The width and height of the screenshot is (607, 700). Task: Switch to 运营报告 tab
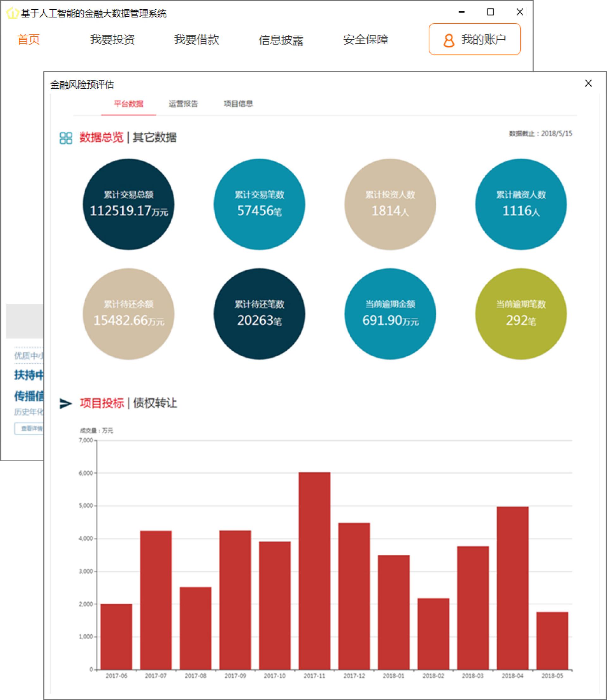point(183,104)
